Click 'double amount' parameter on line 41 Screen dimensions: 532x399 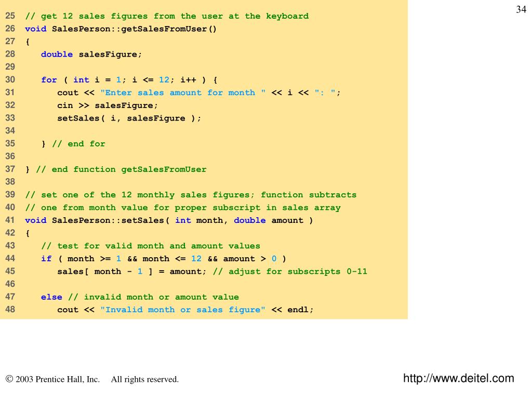coord(269,220)
